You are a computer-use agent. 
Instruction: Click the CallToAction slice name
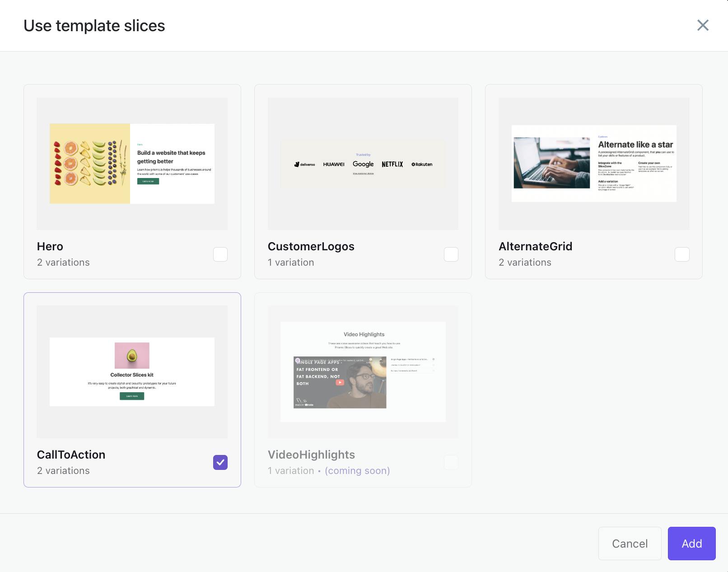click(x=71, y=455)
